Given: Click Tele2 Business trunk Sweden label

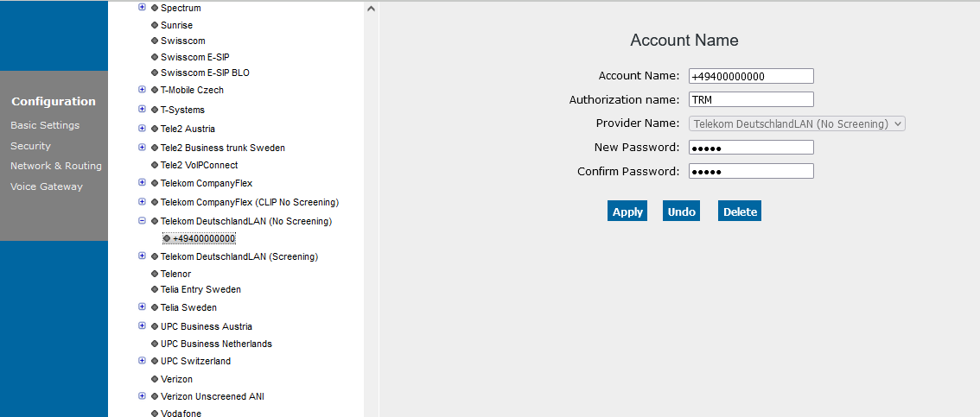Looking at the screenshot, I should click(222, 148).
